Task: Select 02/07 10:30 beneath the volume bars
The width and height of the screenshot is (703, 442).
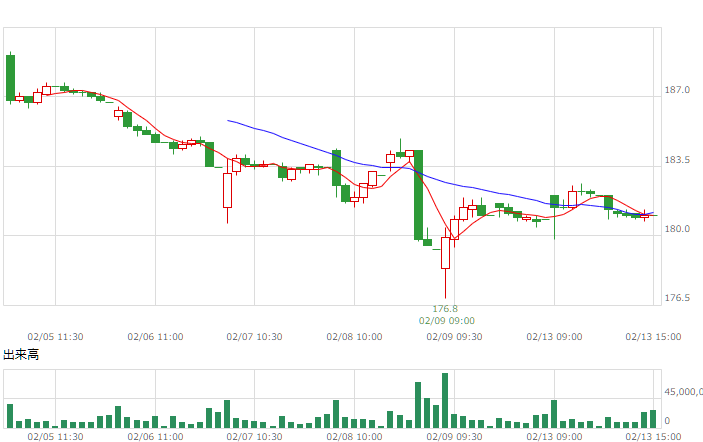Action: click(x=254, y=437)
